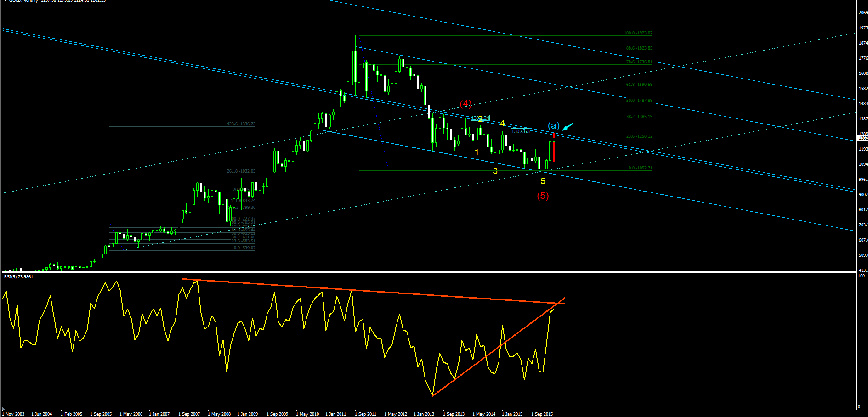This screenshot has height=417, width=868.
Task: Click the 1 May 2006 date label
Action: coord(131,414)
